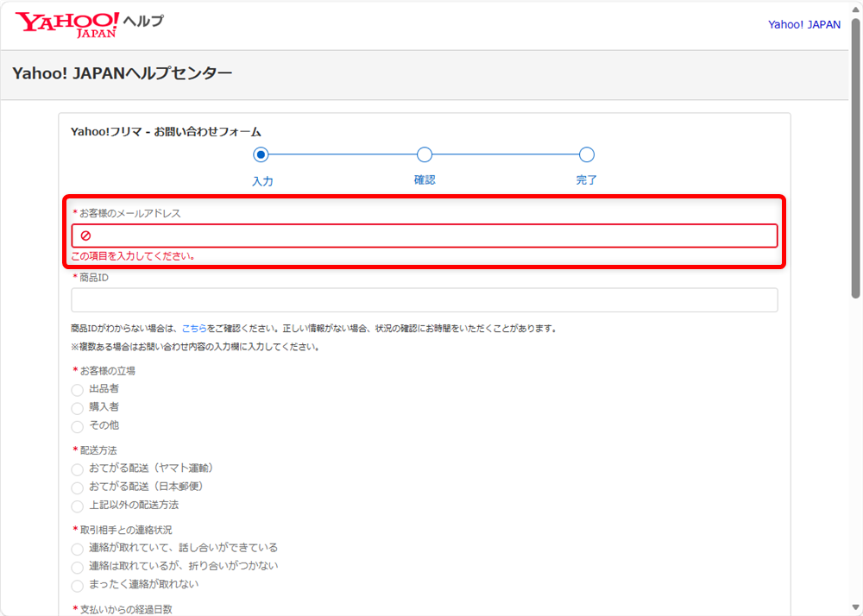Click the 商品ID field label

coord(94,278)
